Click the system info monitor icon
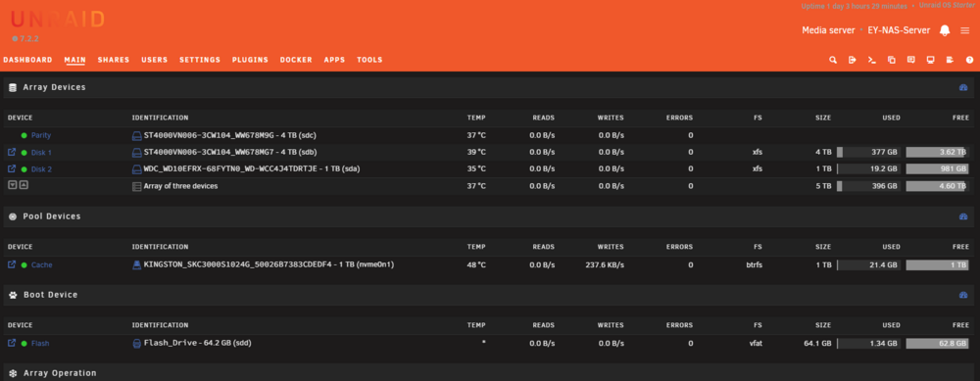This screenshot has width=980, height=381. (931, 60)
